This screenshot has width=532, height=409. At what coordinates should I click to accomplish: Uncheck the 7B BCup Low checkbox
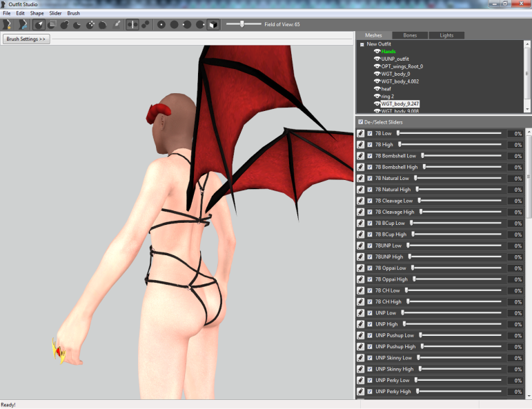tap(370, 223)
